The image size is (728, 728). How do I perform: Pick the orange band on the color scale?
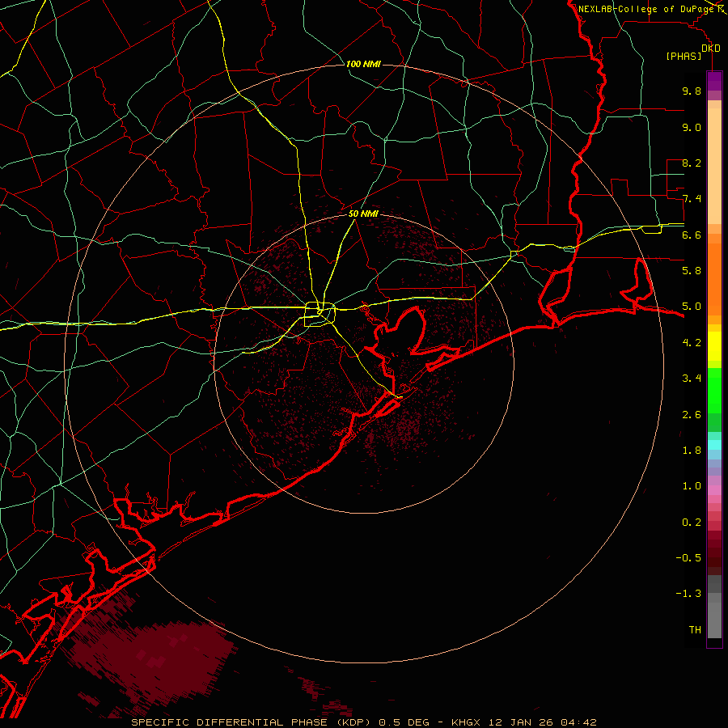[x=714, y=278]
